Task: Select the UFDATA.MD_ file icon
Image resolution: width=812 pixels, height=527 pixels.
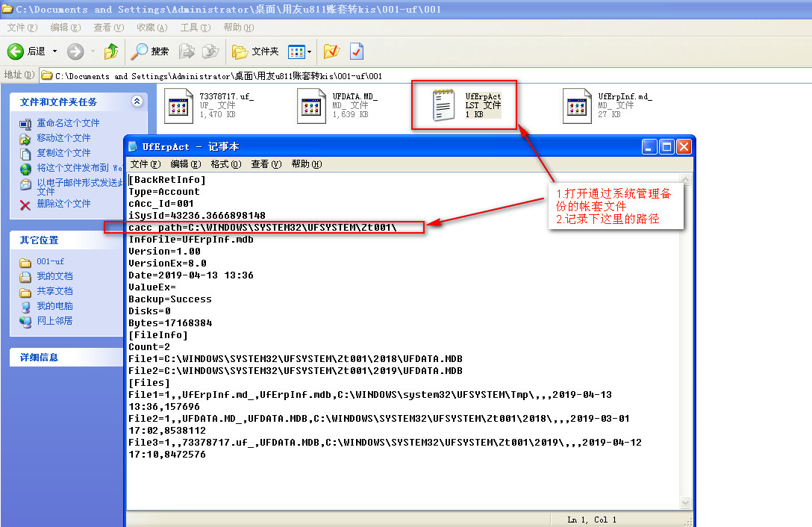Action: tap(311, 106)
